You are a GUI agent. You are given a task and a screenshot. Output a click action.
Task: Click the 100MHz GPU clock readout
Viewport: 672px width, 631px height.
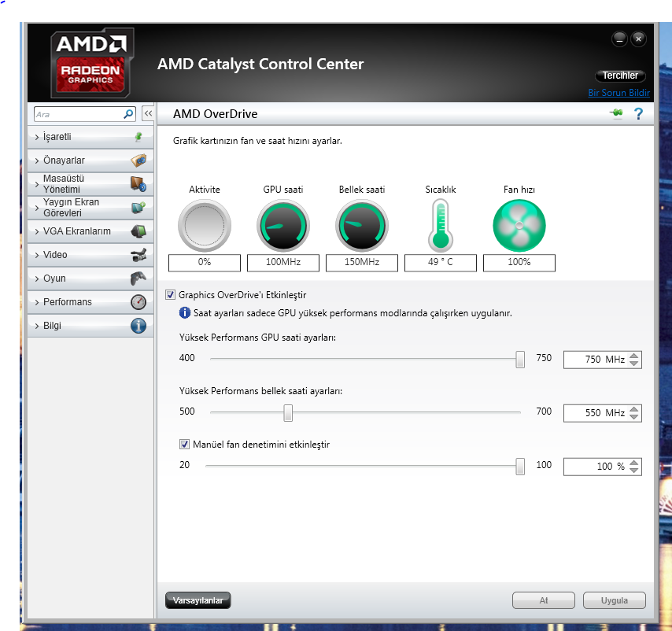tap(283, 263)
